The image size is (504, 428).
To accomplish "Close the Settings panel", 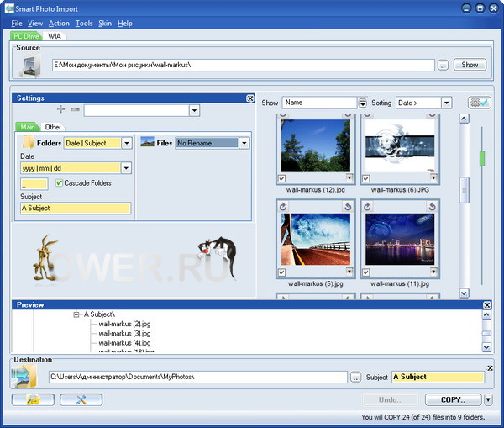I will coord(249,98).
